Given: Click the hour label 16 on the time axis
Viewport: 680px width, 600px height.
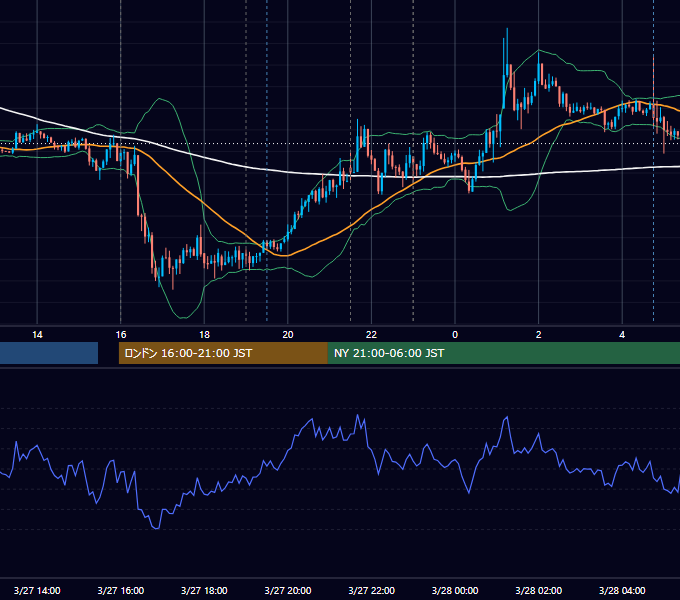Looking at the screenshot, I should [x=121, y=335].
